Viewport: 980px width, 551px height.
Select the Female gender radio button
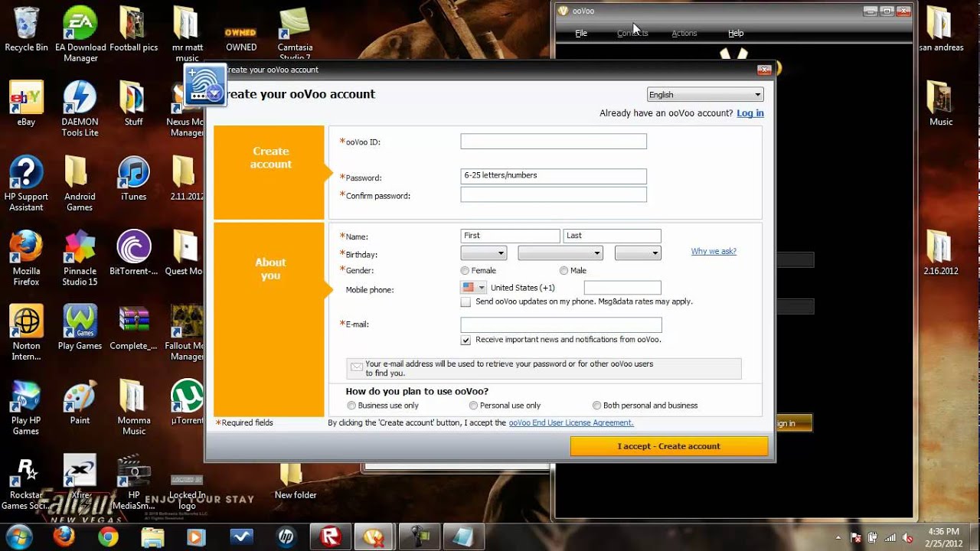pyautogui.click(x=465, y=271)
